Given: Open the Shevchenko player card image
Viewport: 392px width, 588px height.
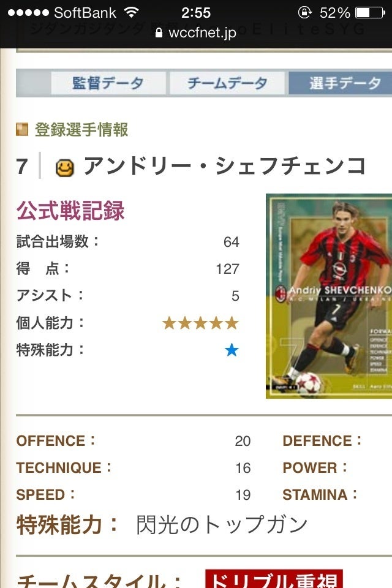Looking at the screenshot, I should click(x=329, y=296).
